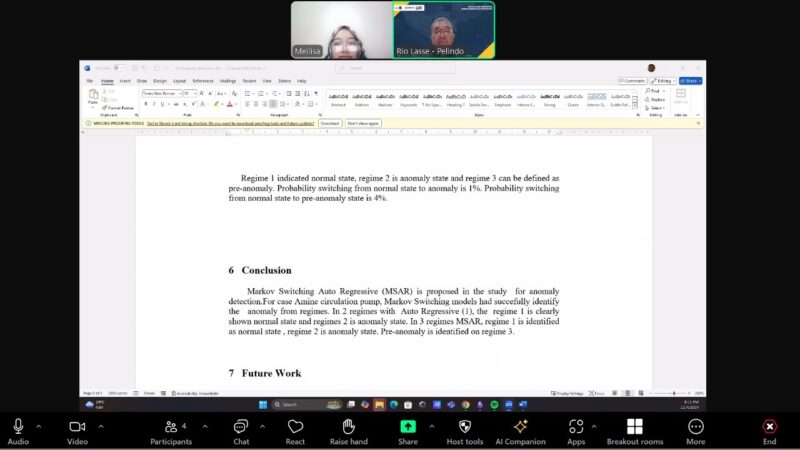The width and height of the screenshot is (800, 450).
Task: Toggle bold formatting in Word ribbon
Action: click(145, 103)
